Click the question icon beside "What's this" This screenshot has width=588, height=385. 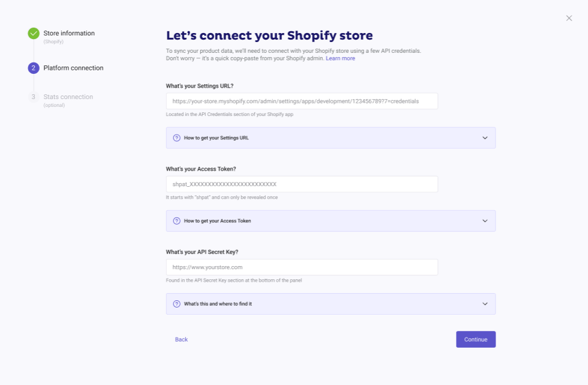coord(176,304)
